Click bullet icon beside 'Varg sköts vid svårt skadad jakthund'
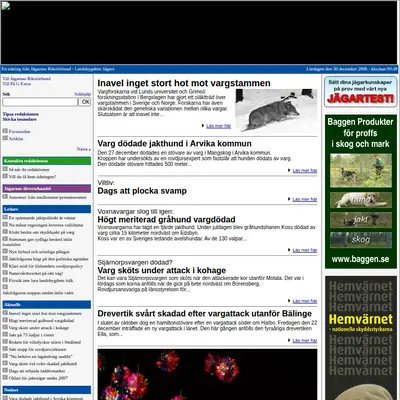400x400 pixels. coord(5,363)
